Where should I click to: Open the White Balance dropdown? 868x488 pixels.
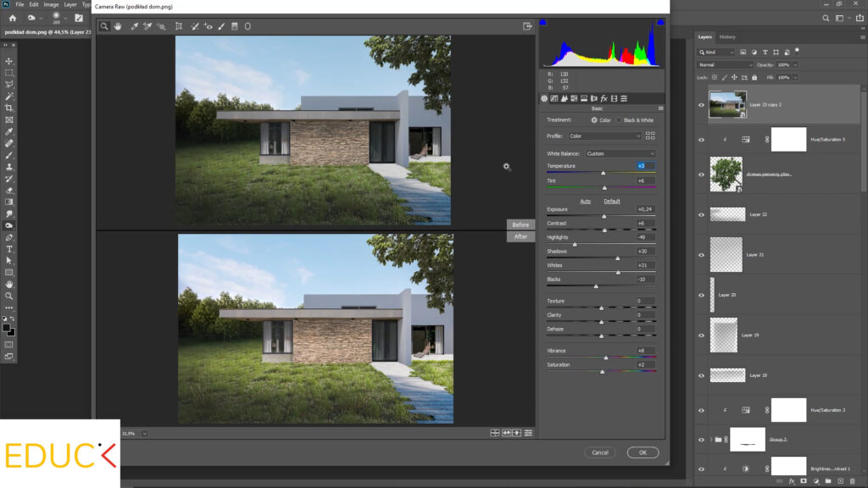tap(620, 154)
